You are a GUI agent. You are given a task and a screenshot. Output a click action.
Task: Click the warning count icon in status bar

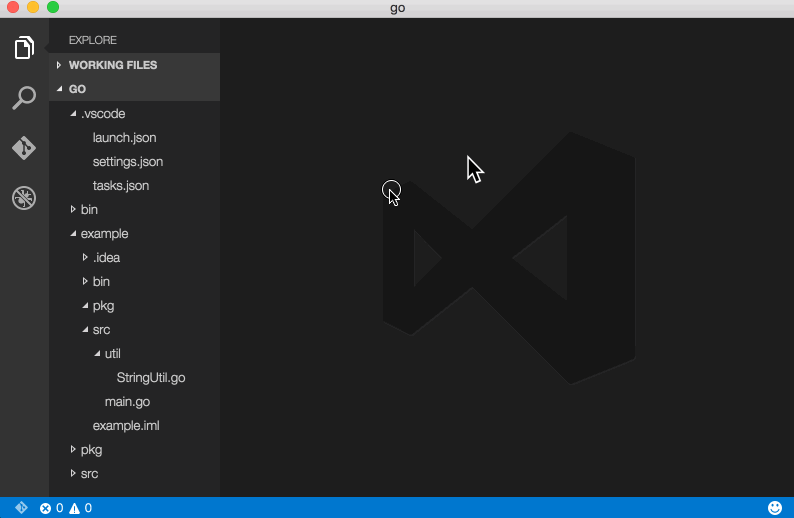pos(74,508)
